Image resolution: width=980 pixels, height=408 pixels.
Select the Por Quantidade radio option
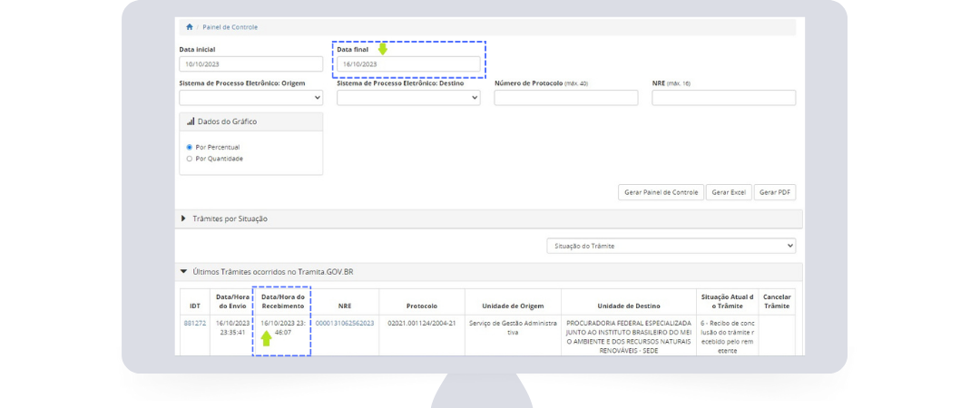(190, 159)
